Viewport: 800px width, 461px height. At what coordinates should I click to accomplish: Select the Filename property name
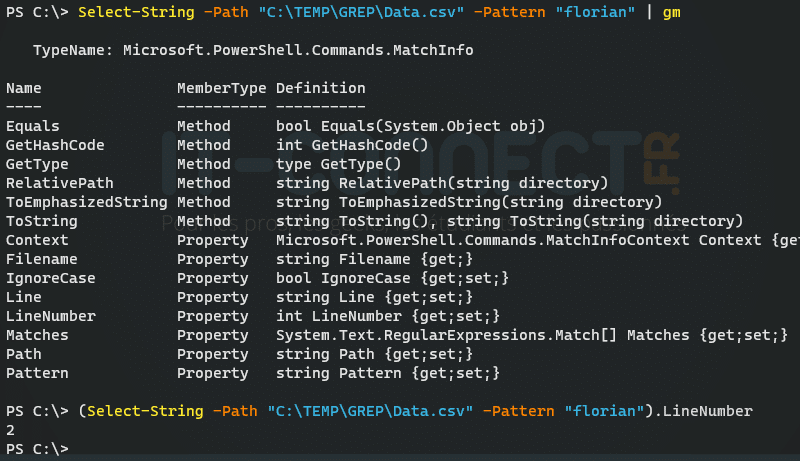coord(42,259)
